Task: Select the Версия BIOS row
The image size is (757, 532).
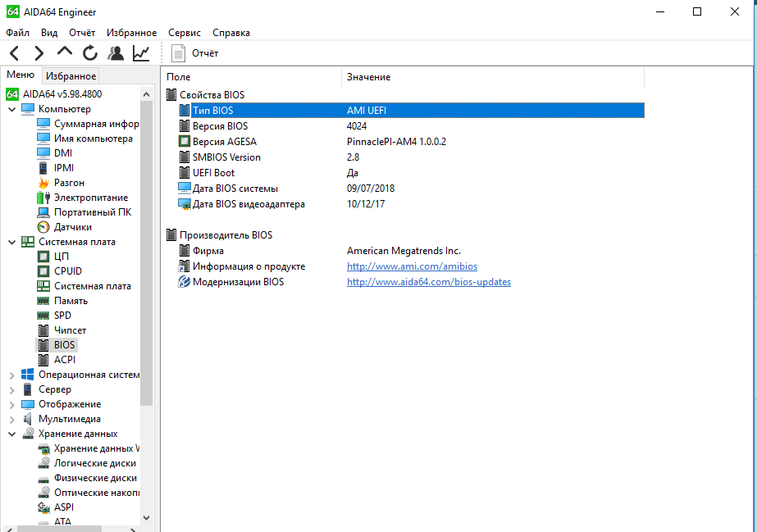Action: click(411, 126)
